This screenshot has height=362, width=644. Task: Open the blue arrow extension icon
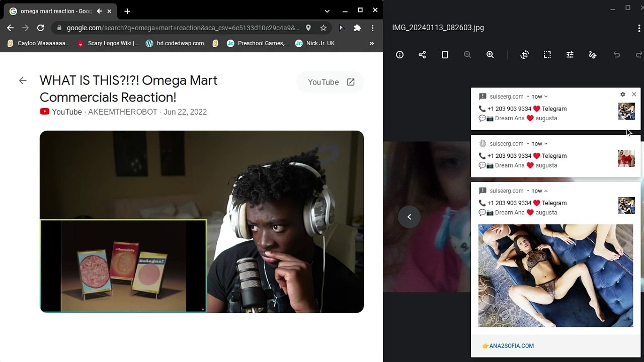[341, 28]
